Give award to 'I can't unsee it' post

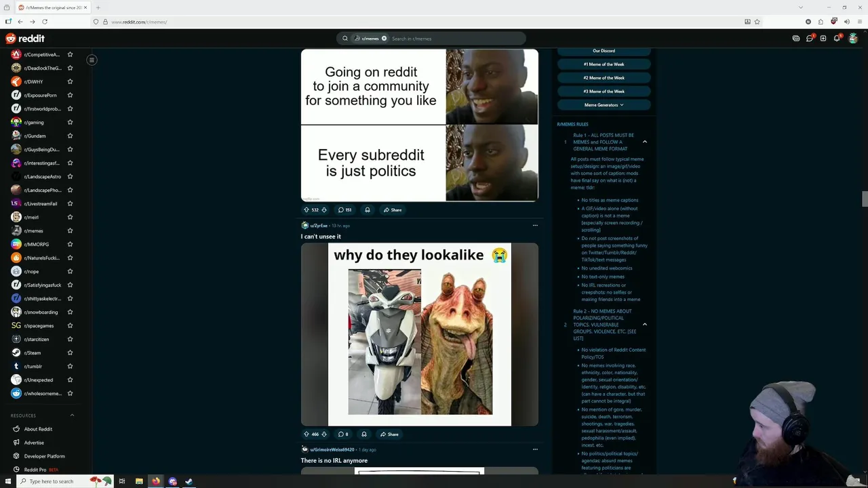coord(364,434)
